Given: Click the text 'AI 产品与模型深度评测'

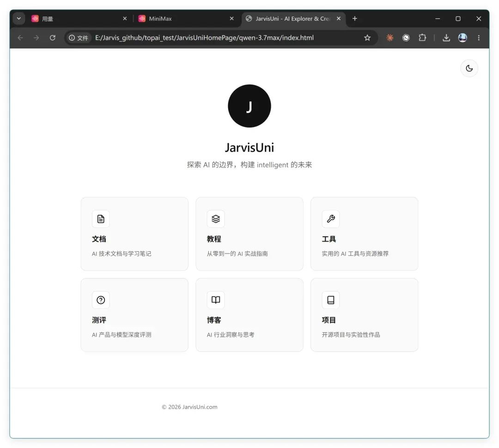Looking at the screenshot, I should 122,335.
